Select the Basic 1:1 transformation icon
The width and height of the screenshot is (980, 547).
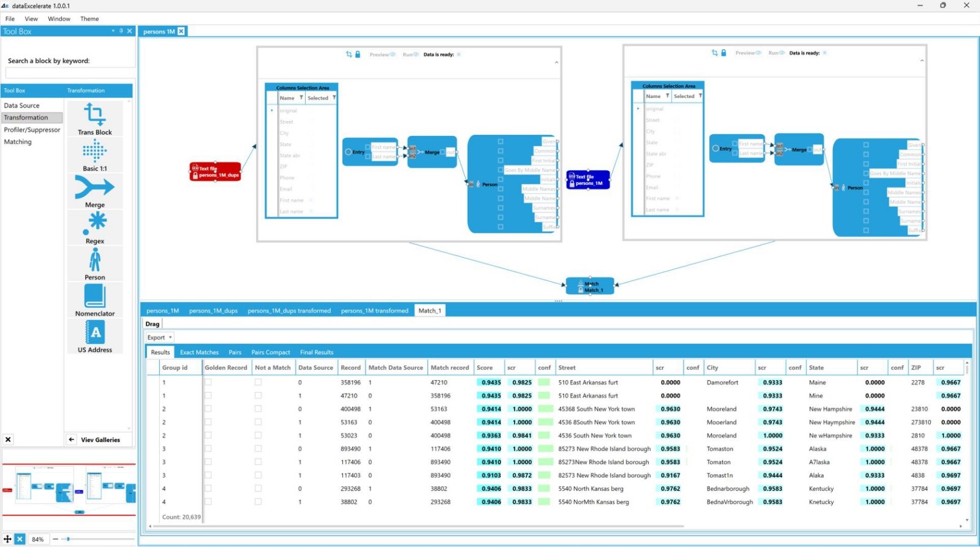(94, 151)
